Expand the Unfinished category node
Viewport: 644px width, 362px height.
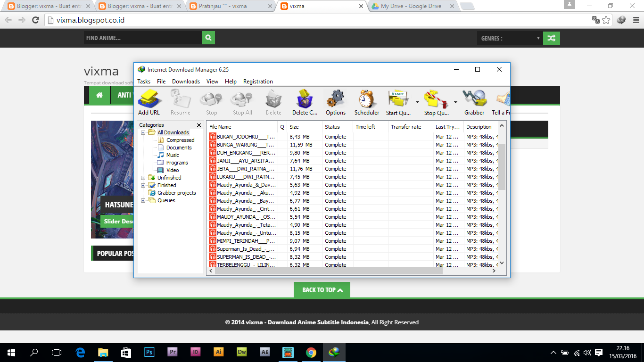click(143, 178)
